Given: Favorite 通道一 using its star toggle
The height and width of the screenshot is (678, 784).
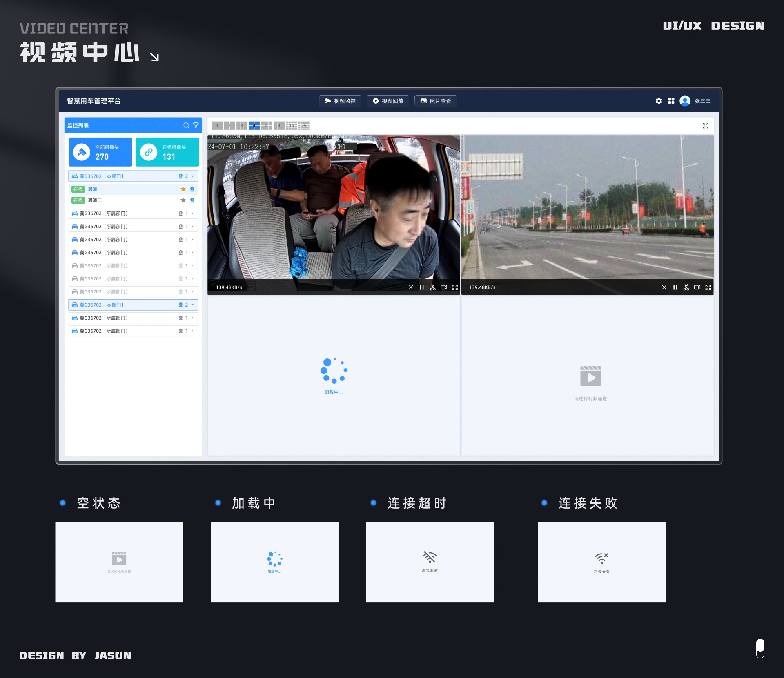Looking at the screenshot, I should tap(182, 189).
